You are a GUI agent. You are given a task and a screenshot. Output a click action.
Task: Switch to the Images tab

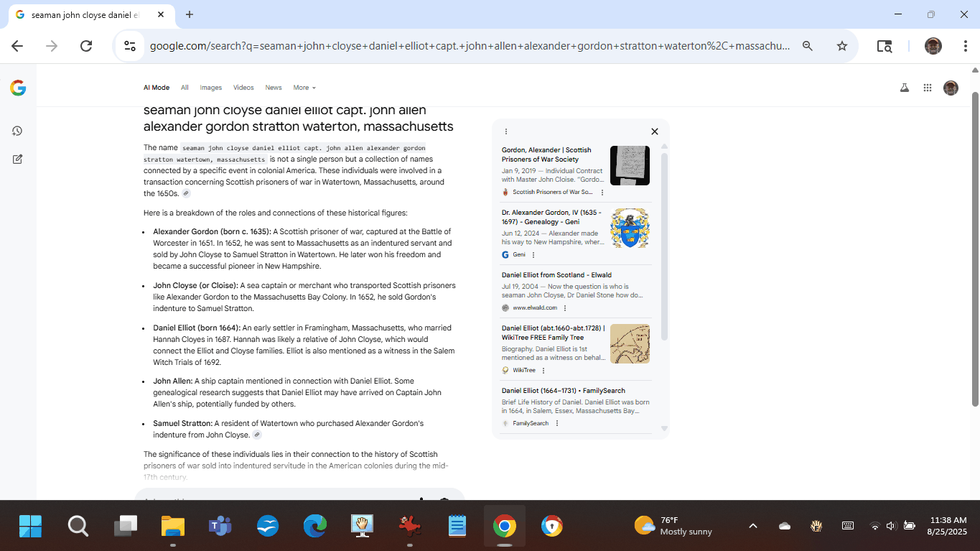(x=210, y=88)
